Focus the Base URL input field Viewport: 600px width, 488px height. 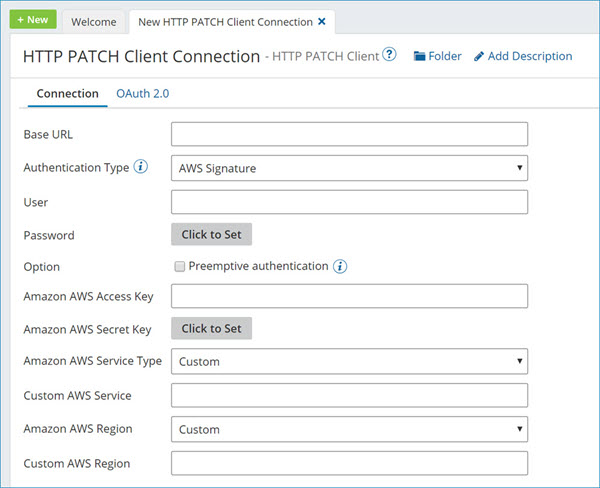click(349, 134)
